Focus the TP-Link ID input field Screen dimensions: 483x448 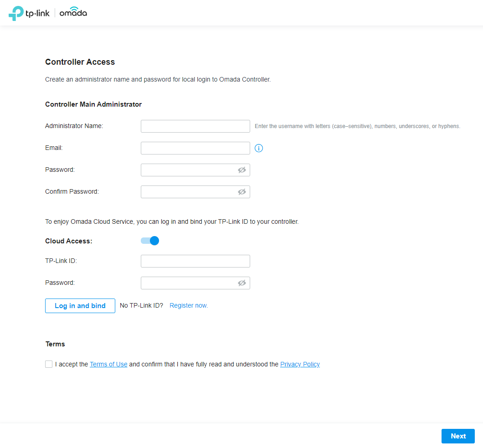[195, 261]
